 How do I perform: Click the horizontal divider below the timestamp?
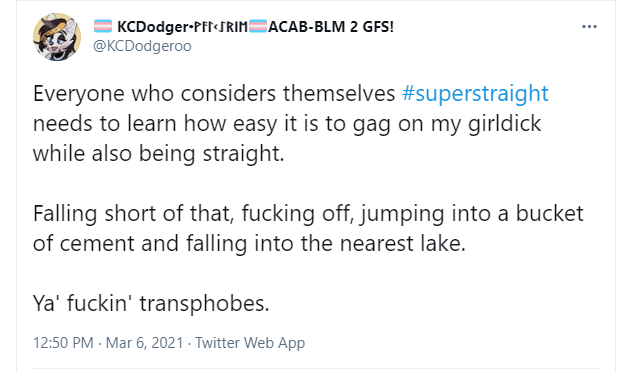click(x=316, y=369)
